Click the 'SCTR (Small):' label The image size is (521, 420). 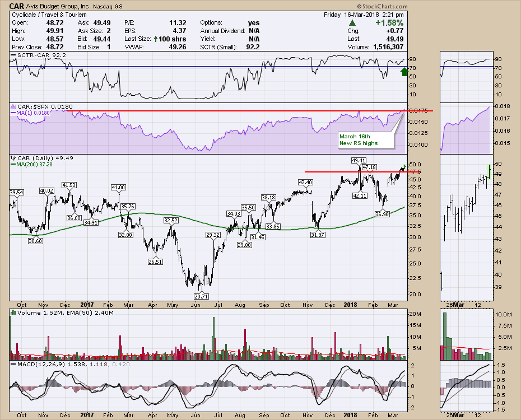(x=218, y=47)
